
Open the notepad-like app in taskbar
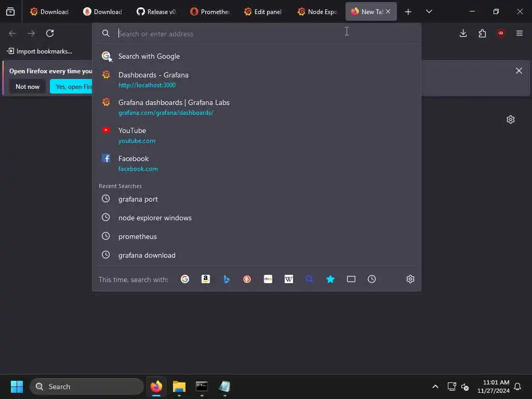pos(224,387)
